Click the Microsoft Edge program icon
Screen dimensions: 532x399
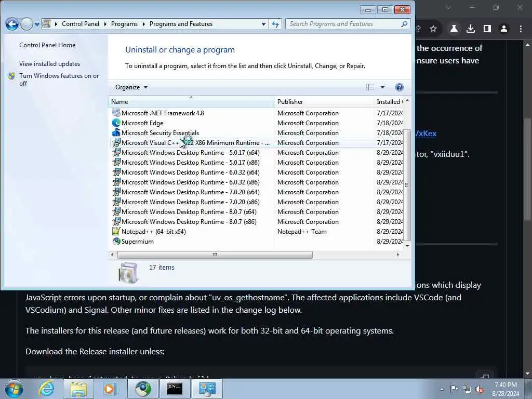click(116, 123)
